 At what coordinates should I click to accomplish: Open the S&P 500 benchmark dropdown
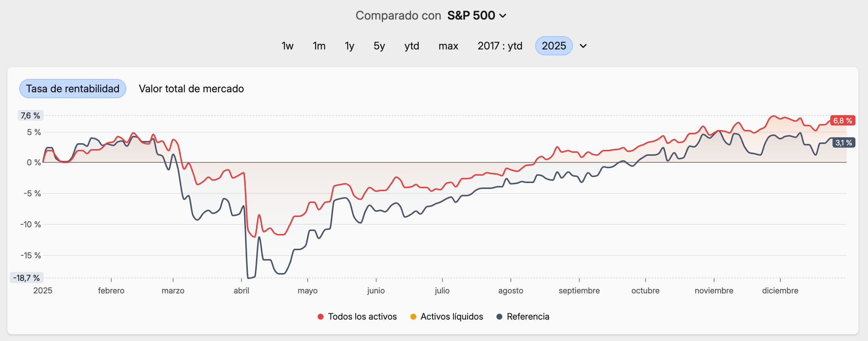476,15
